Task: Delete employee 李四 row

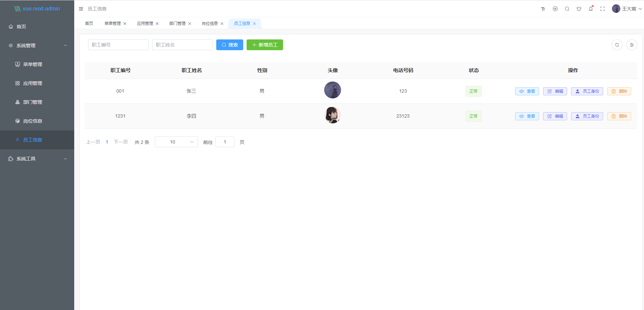Action: [x=619, y=116]
